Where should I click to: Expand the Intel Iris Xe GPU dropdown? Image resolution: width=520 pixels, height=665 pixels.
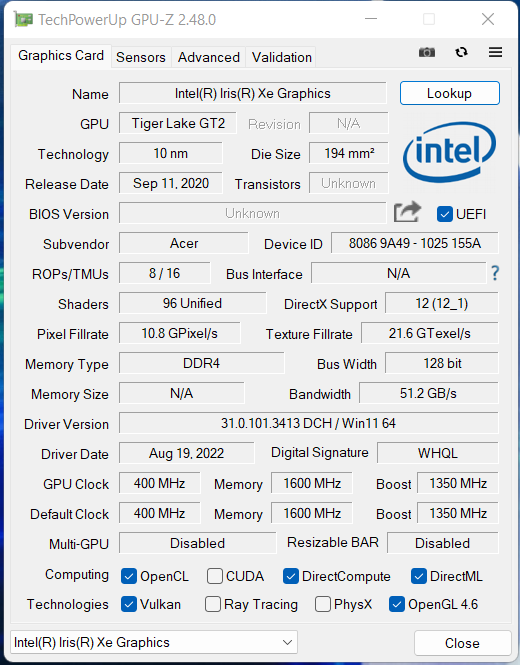click(x=154, y=642)
